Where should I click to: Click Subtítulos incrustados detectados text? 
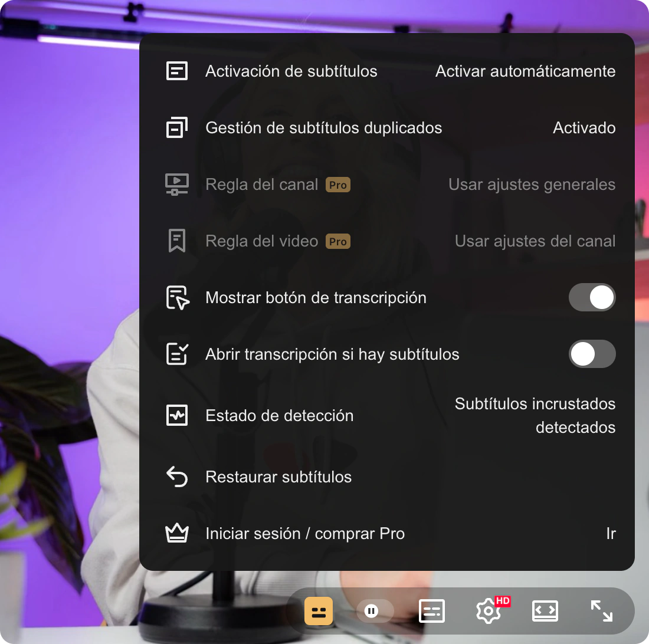click(535, 415)
